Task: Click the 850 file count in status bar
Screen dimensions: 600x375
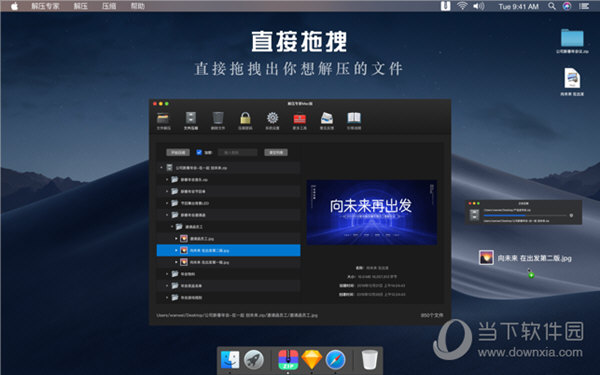Action: [432, 315]
